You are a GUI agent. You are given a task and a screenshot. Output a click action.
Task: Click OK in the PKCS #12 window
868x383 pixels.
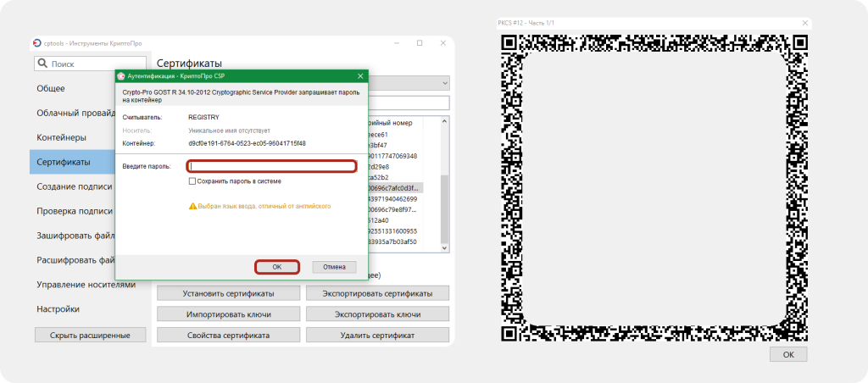788,354
